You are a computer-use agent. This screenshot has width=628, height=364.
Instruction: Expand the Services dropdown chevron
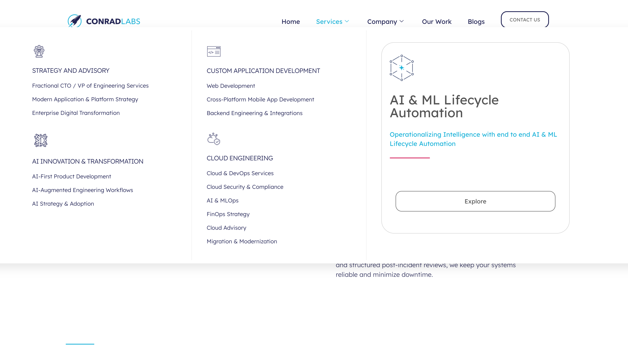347,21
